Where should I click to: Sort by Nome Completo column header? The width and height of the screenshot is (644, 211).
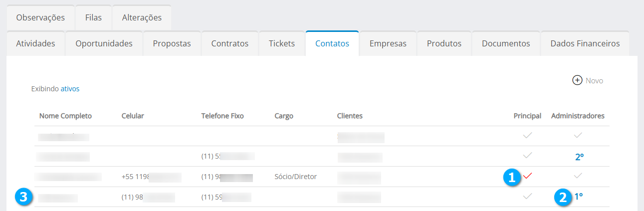click(x=65, y=116)
